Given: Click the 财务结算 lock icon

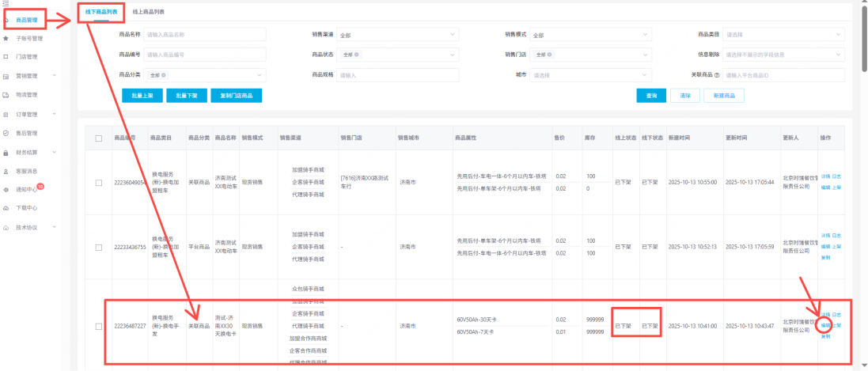Looking at the screenshot, I should (x=6, y=152).
